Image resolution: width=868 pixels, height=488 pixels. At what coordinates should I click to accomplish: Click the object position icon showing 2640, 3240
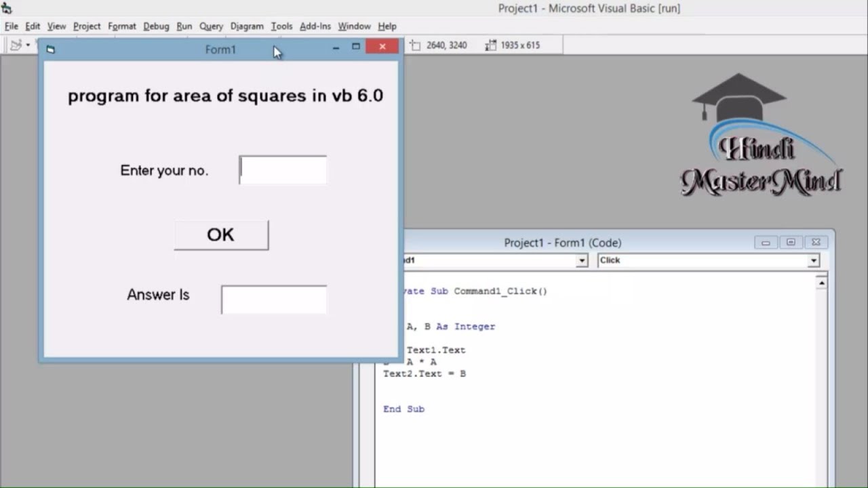click(415, 45)
